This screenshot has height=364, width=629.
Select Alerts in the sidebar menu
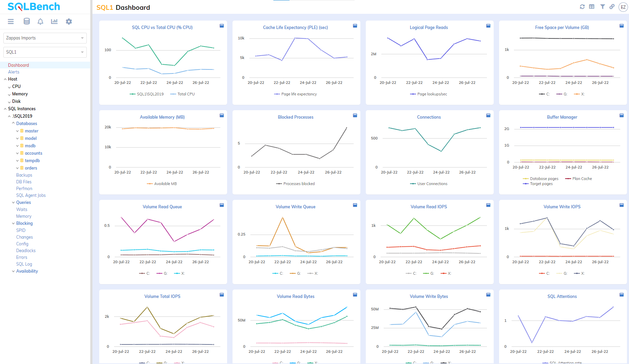click(x=14, y=72)
